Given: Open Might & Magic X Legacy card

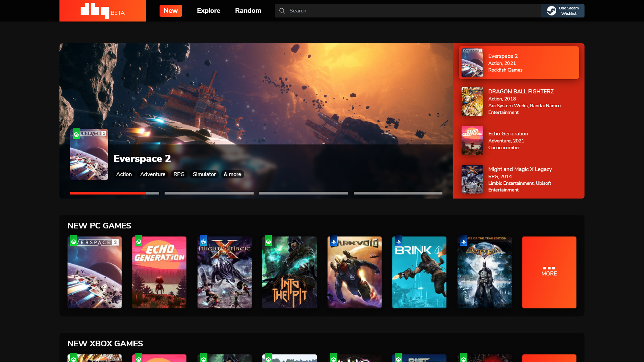Looking at the screenshot, I should pyautogui.click(x=224, y=273).
